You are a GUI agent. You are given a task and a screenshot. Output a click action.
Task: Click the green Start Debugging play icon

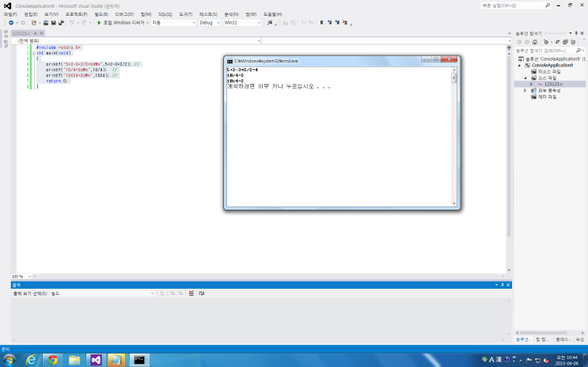[99, 23]
